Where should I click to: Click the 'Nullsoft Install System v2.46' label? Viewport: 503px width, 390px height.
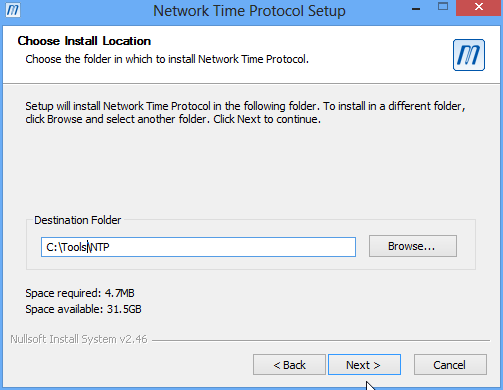click(79, 339)
